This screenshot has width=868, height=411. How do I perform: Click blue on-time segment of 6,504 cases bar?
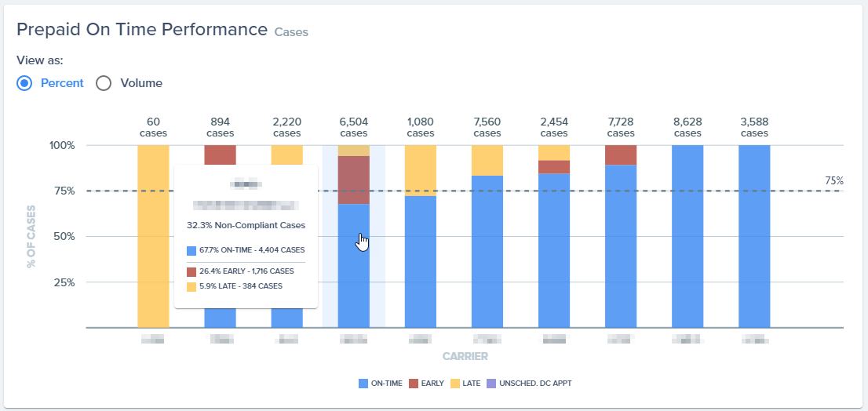tap(354, 266)
